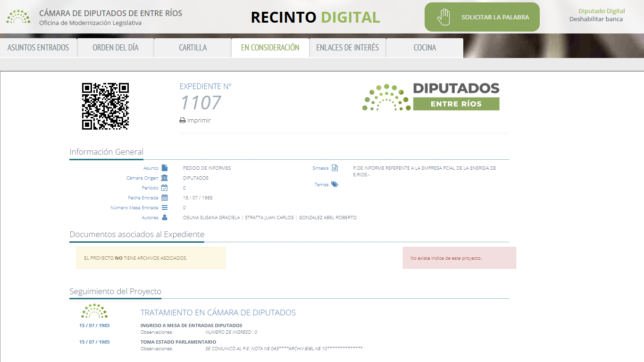Click the Deshabilitar banca link

[597, 20]
